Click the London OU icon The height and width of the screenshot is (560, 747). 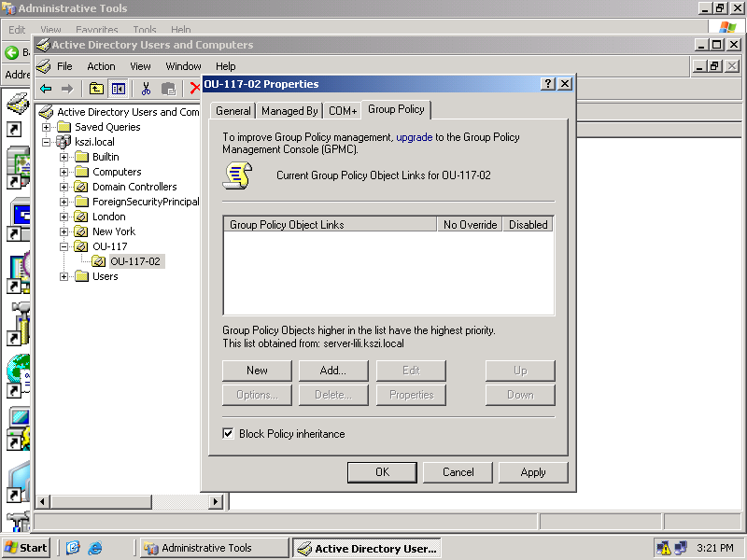point(81,217)
